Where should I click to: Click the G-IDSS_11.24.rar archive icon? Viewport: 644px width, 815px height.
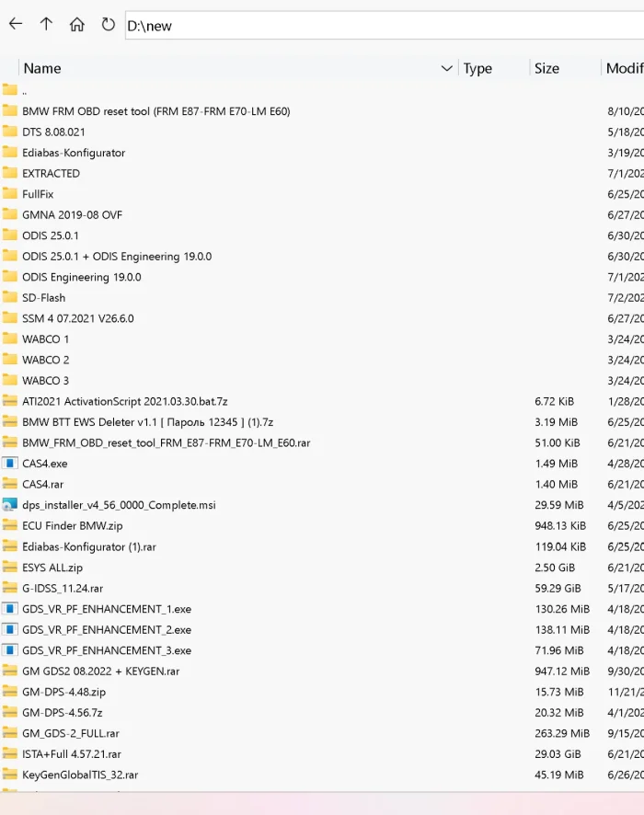click(10, 588)
